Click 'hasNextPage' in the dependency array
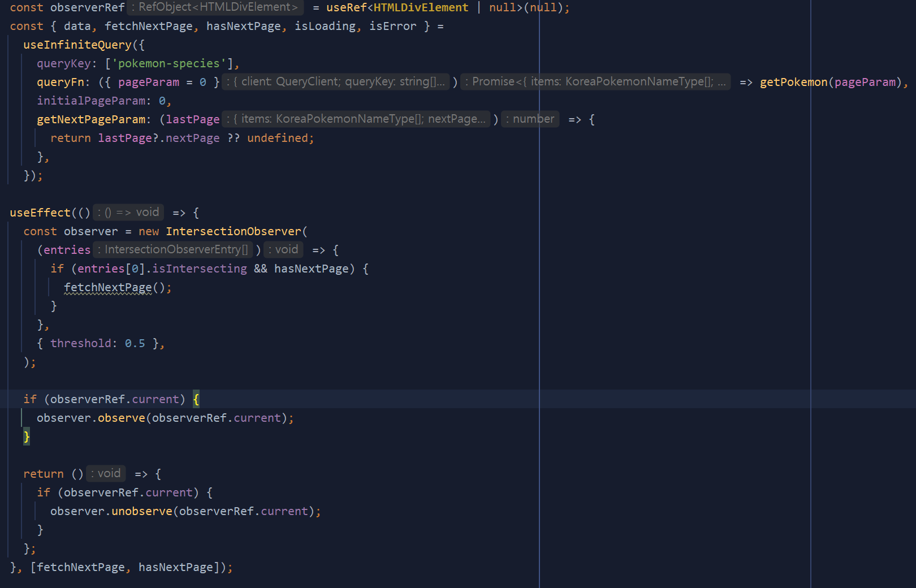 [x=176, y=567]
